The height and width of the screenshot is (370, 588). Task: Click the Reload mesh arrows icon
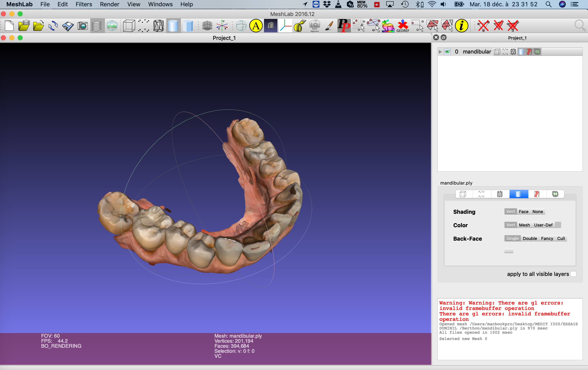pos(53,26)
